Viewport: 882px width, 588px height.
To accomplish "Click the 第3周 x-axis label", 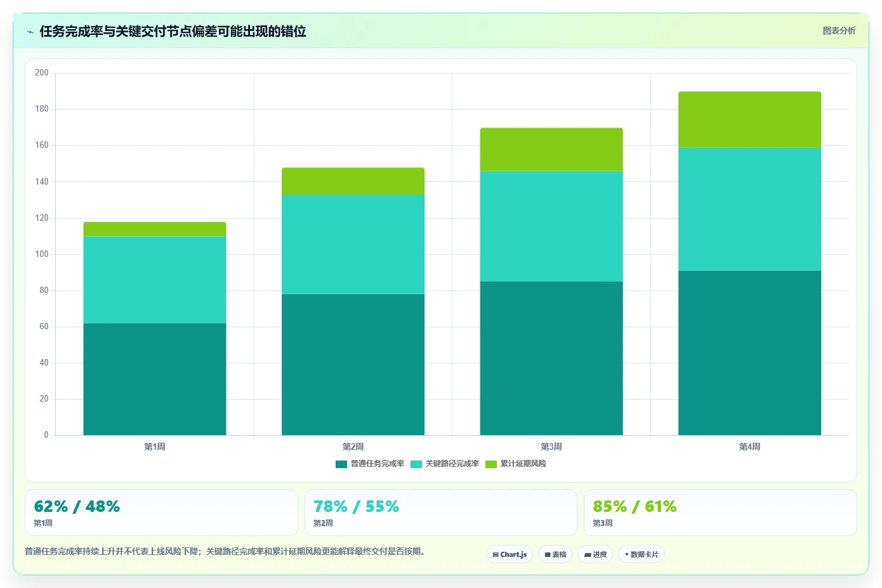I will 551,447.
